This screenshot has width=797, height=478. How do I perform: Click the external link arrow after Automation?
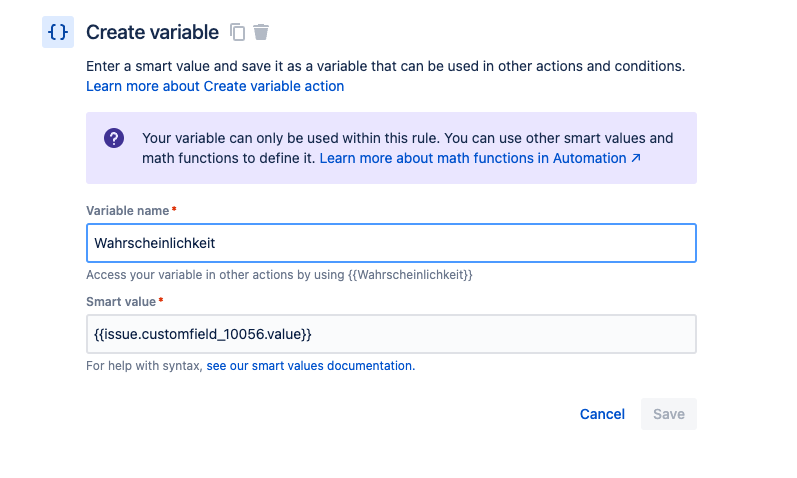coord(636,158)
